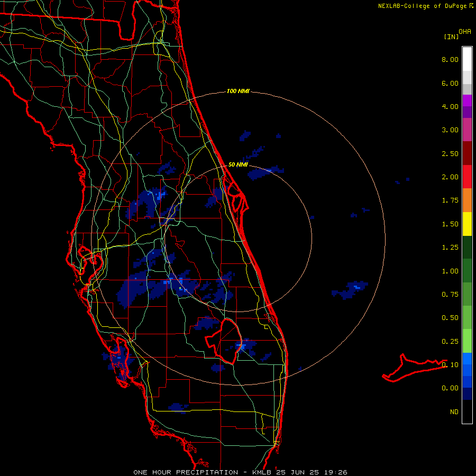Click the 50 NMI range ring label
The width and height of the screenshot is (476, 476).
(x=238, y=164)
